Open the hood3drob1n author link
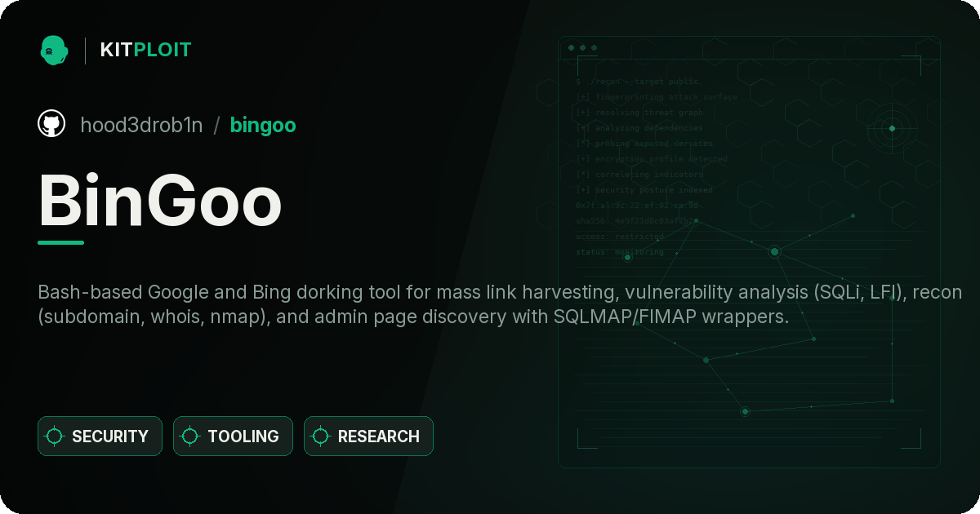 click(141, 125)
